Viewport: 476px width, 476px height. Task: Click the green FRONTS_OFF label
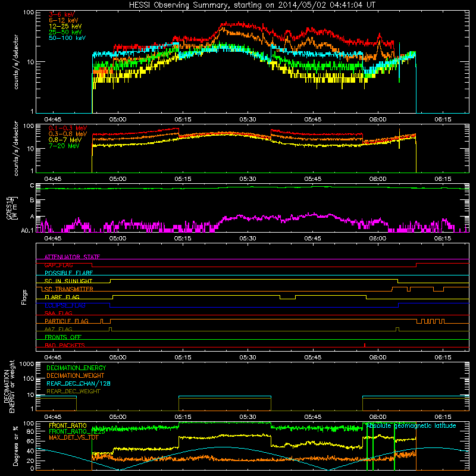pos(63,337)
